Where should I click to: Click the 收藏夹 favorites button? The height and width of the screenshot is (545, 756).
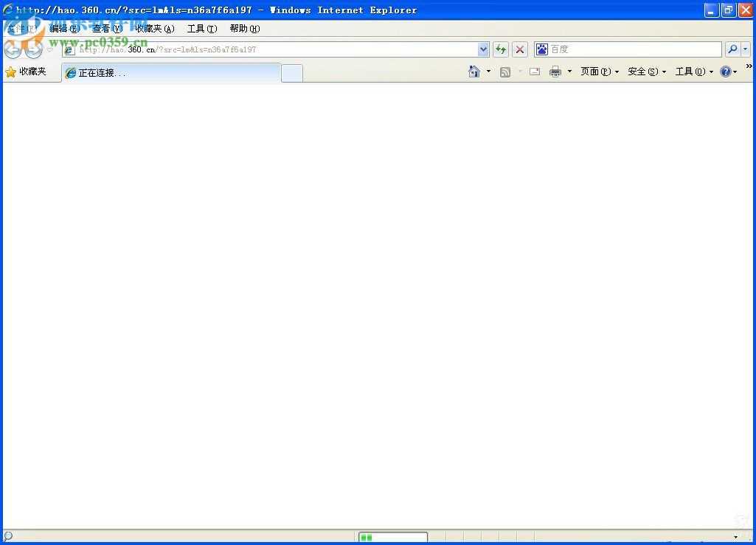[26, 72]
